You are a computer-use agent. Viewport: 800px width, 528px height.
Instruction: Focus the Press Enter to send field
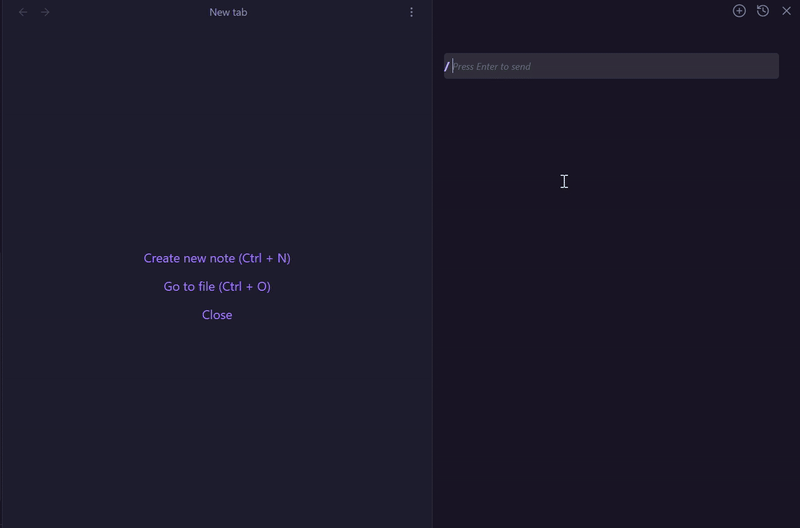pyautogui.click(x=611, y=66)
